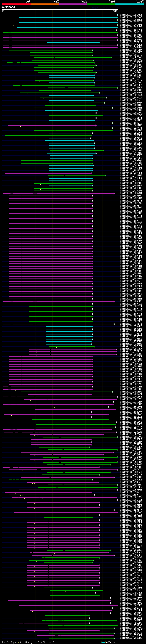Select hit label UniRef100_B9SGD1
The width and height of the screenshot is (146, 644).
[131, 110]
